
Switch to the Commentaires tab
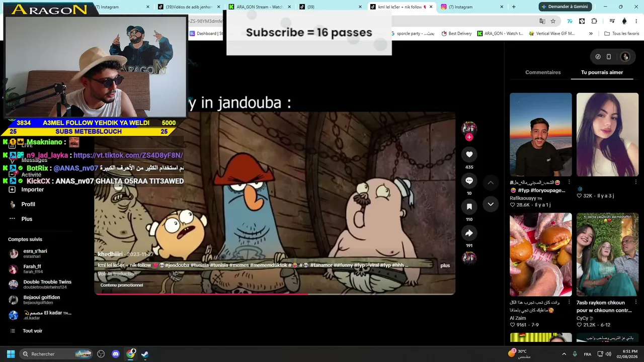543,72
